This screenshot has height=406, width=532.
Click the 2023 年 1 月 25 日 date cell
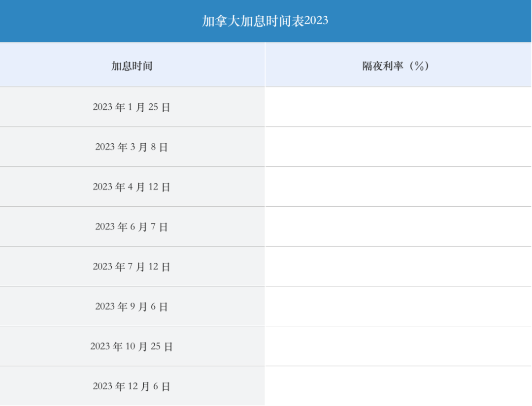[132, 107]
